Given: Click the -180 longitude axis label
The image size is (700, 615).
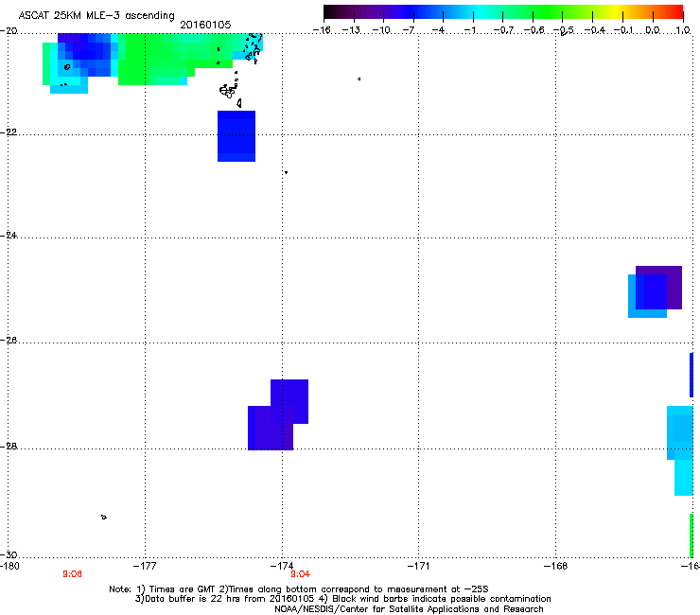Looking at the screenshot, I should pyautogui.click(x=9, y=567).
